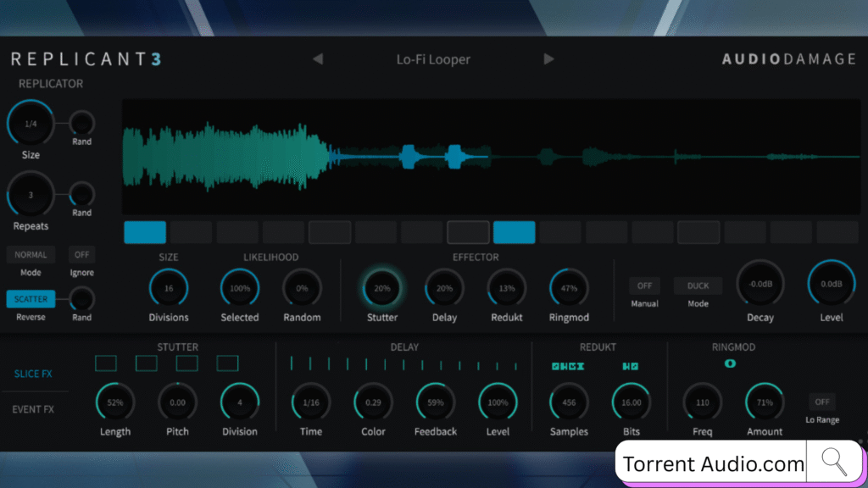Open the DUCK Mode selector
The width and height of the screenshot is (868, 488).
(698, 286)
